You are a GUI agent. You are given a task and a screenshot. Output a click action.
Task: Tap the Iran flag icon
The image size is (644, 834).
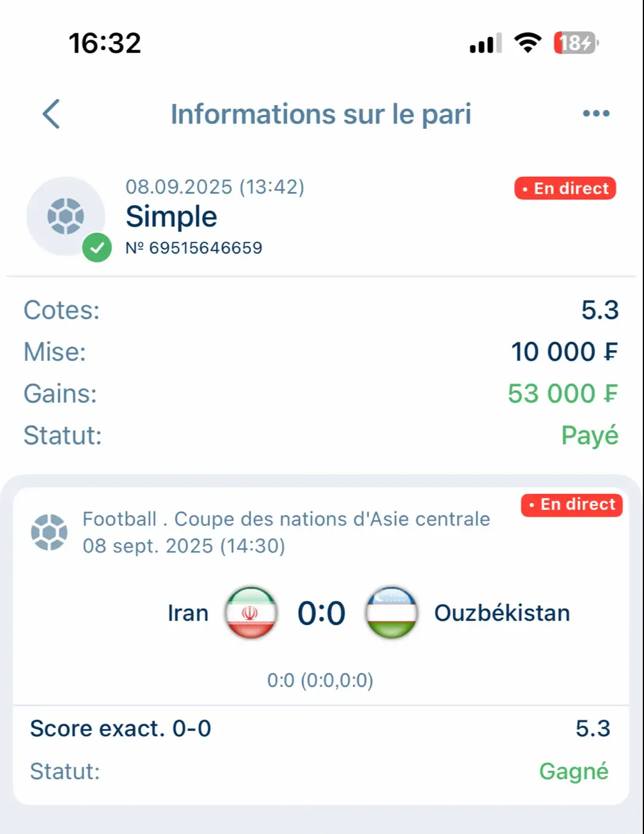pos(251,613)
